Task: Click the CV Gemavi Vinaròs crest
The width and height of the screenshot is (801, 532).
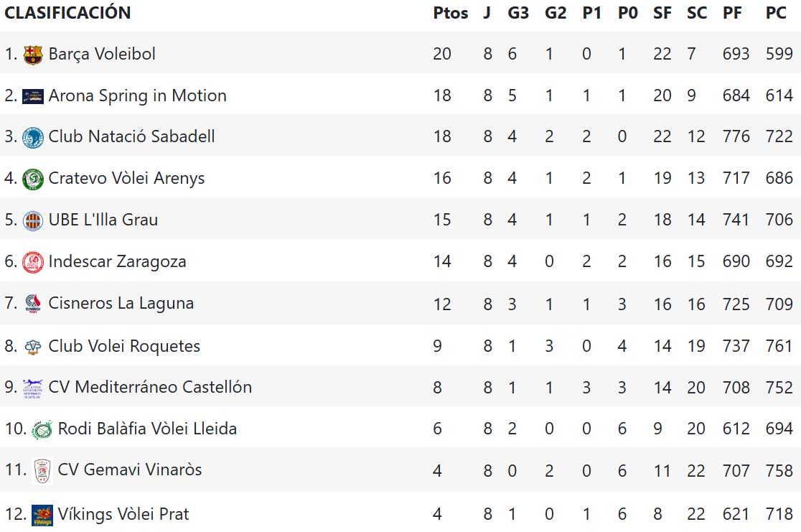Action: [42, 471]
